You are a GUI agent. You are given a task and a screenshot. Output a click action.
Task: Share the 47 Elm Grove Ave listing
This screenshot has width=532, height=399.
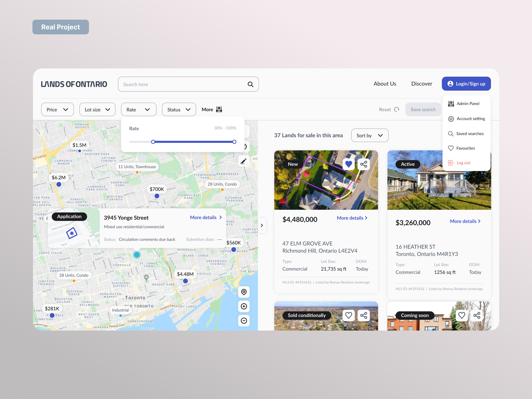[x=364, y=164]
